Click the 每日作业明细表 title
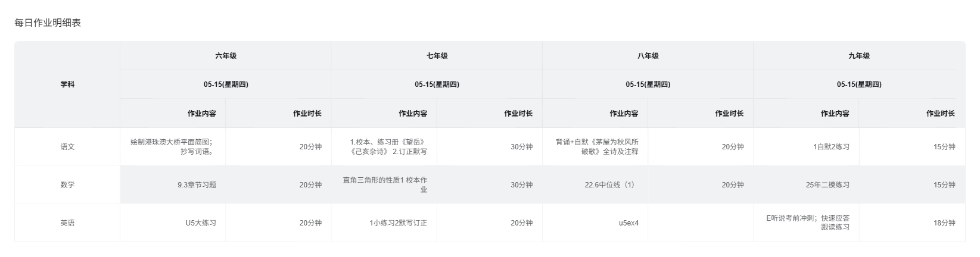Image resolution: width=980 pixels, height=257 pixels. [48, 23]
